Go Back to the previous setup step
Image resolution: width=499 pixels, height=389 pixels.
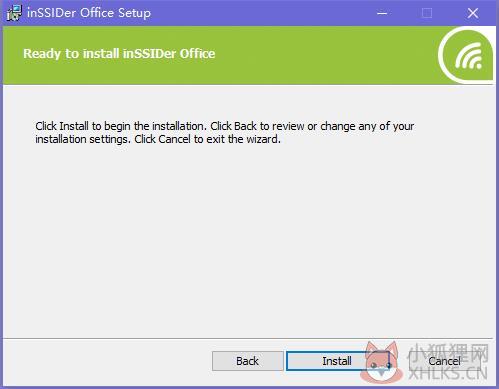tap(247, 361)
